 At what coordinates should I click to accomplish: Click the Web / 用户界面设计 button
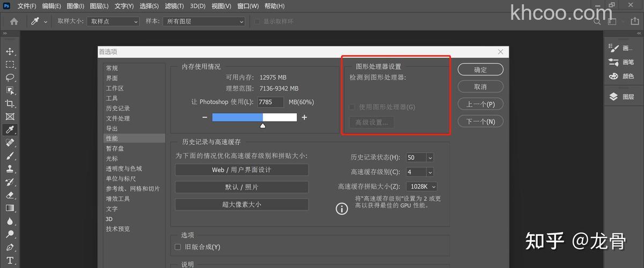point(242,170)
